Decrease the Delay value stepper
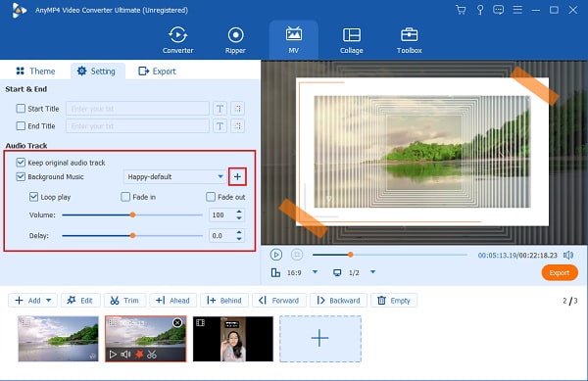This screenshot has width=588, height=381. [239, 239]
